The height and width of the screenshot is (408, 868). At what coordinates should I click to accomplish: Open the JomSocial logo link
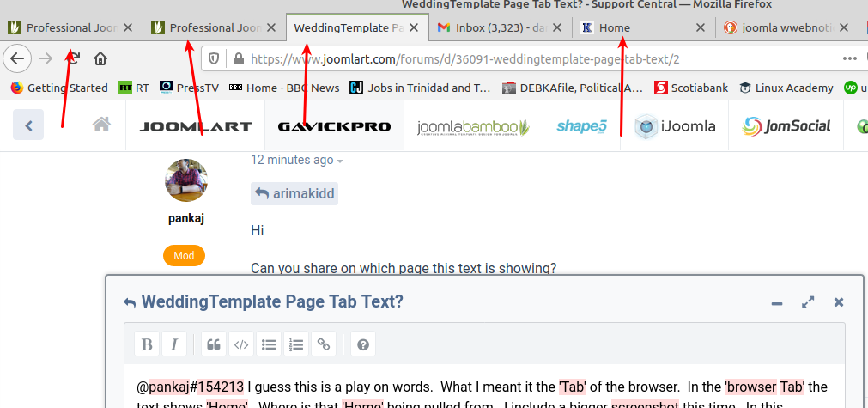tap(786, 126)
